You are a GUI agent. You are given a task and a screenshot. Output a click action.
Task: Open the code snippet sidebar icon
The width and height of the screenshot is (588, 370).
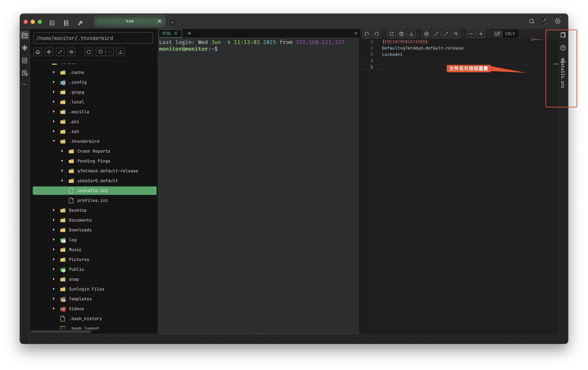pyautogui.click(x=25, y=60)
